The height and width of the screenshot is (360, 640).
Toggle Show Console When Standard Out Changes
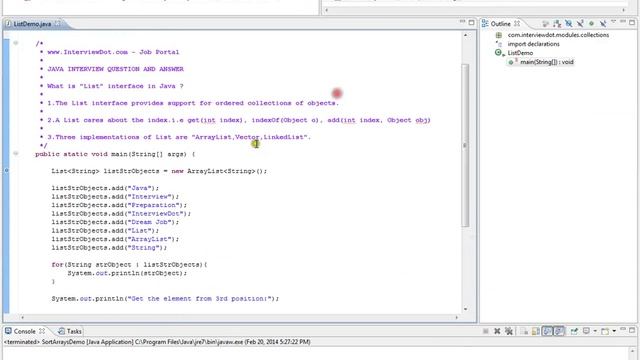point(547,331)
